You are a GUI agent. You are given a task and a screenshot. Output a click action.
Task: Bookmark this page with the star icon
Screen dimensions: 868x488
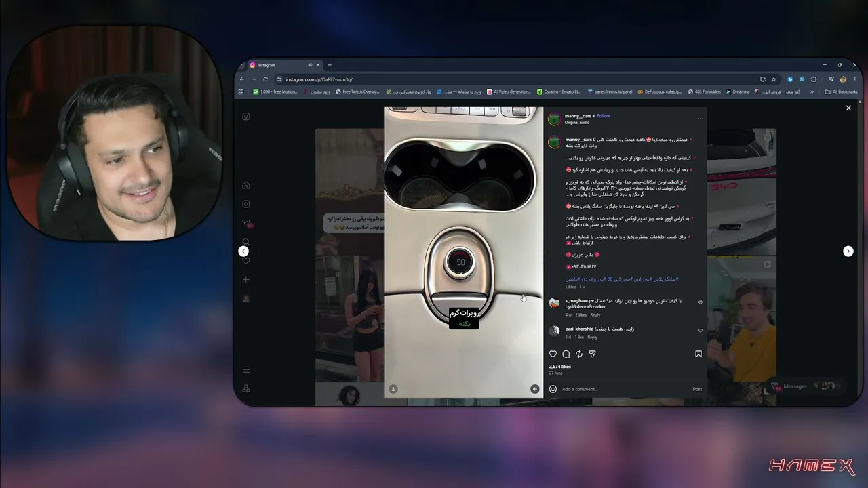(774, 79)
